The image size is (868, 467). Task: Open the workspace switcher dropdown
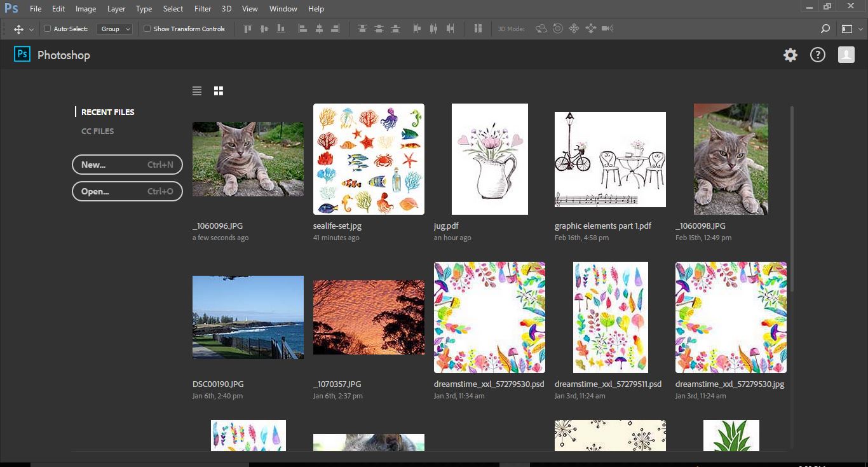(851, 29)
